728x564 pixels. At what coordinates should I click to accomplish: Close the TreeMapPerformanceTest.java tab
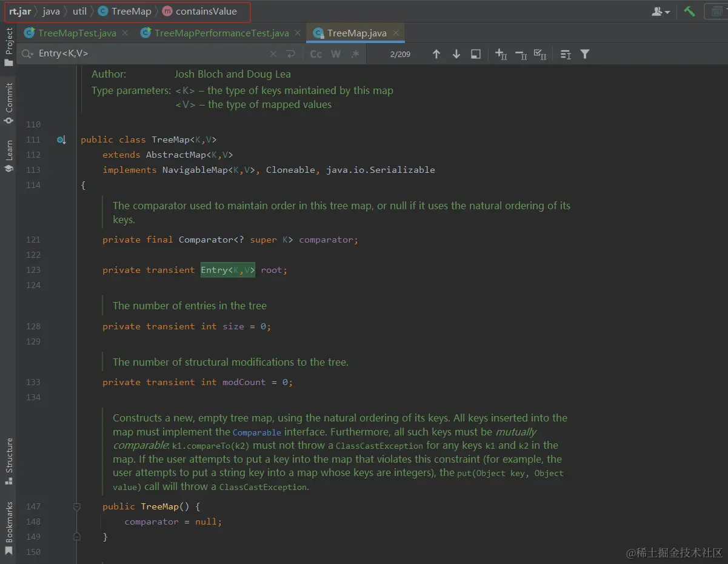point(297,33)
